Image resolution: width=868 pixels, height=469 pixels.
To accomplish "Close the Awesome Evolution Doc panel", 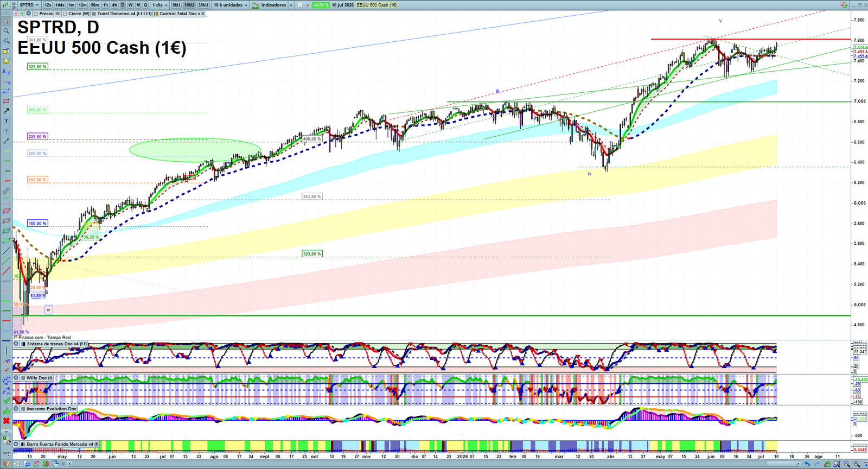I will [x=16, y=409].
